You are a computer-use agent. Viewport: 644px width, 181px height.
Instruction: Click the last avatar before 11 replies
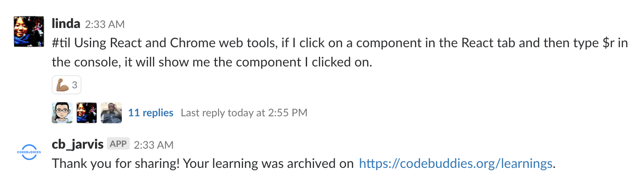tap(111, 113)
